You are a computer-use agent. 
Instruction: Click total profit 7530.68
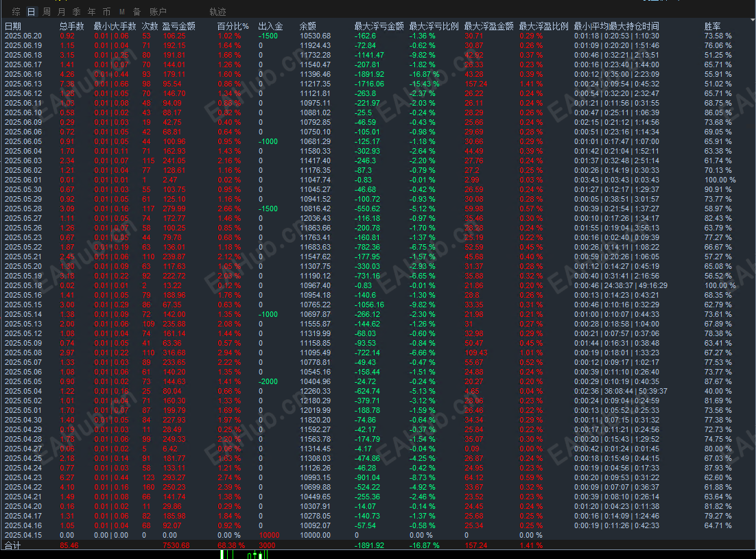coord(176,545)
